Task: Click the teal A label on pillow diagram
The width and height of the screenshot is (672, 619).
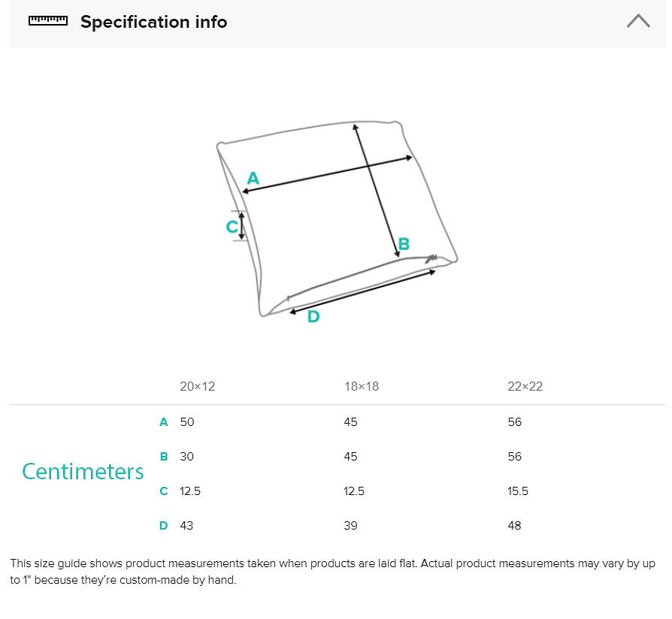Action: pos(253,179)
